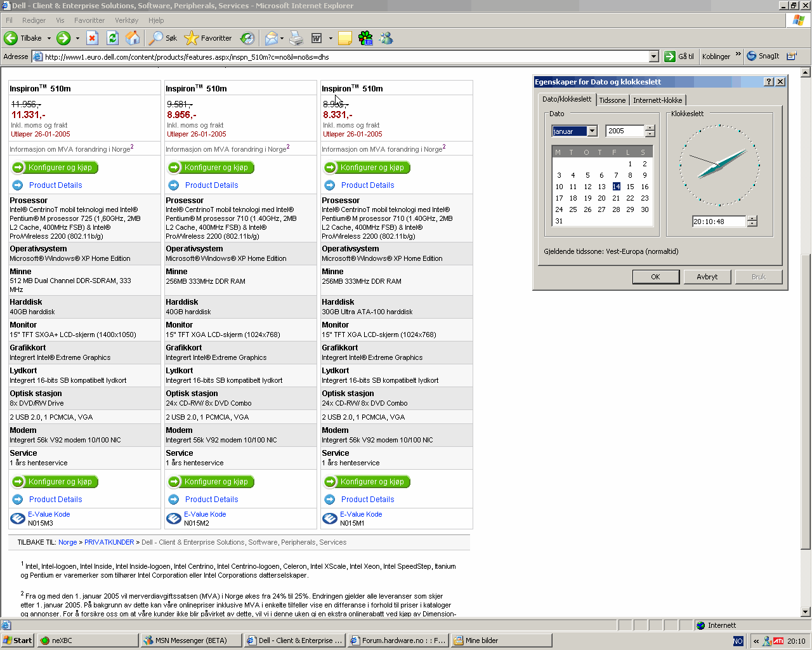812x650 pixels.
Task: Open the Mail icon dropdown arrow
Action: tap(282, 38)
